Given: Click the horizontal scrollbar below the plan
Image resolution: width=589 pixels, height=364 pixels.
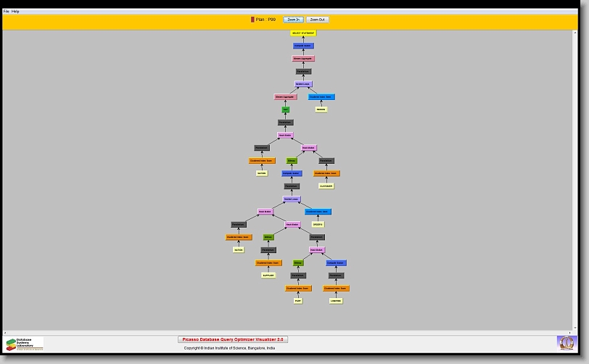Looking at the screenshot, I should tap(290, 333).
